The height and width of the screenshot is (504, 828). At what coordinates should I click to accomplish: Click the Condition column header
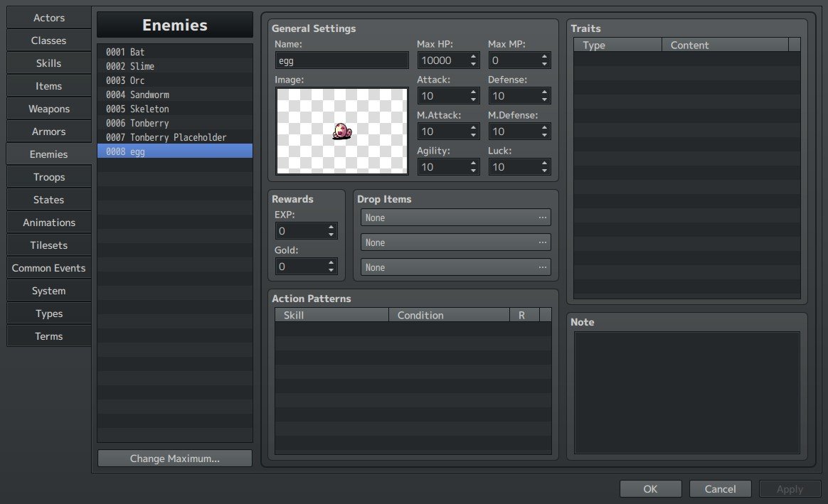tap(449, 314)
